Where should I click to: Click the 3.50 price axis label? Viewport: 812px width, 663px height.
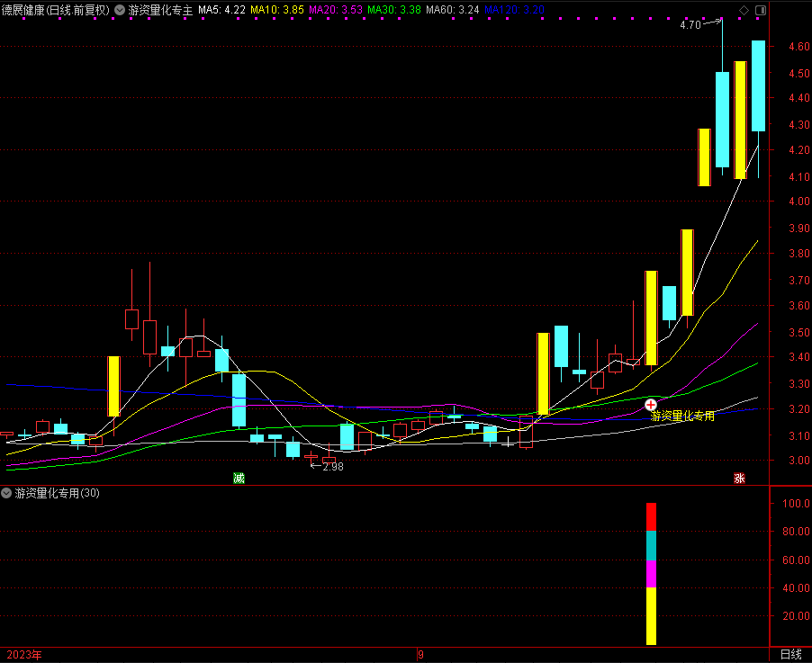(x=799, y=332)
